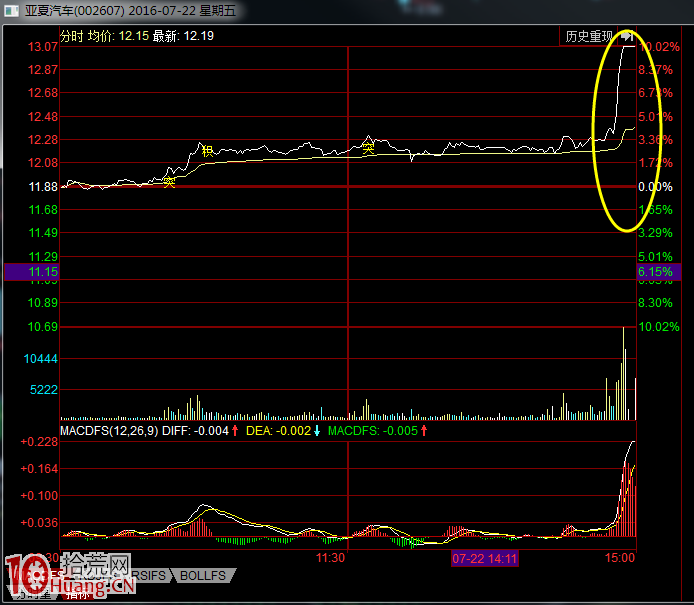Select the 指标 tab at the bottom

[77, 593]
